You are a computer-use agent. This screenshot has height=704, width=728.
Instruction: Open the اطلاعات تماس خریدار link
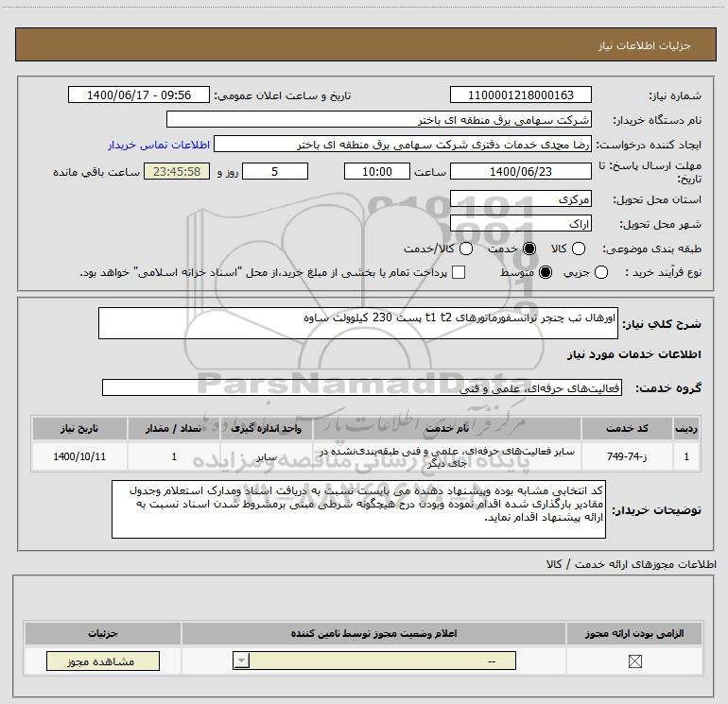159,145
